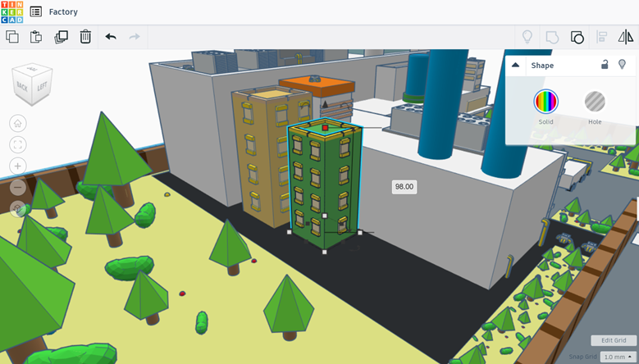Image resolution: width=639 pixels, height=364 pixels.
Task: Set the shape to Hole
Action: 595,102
